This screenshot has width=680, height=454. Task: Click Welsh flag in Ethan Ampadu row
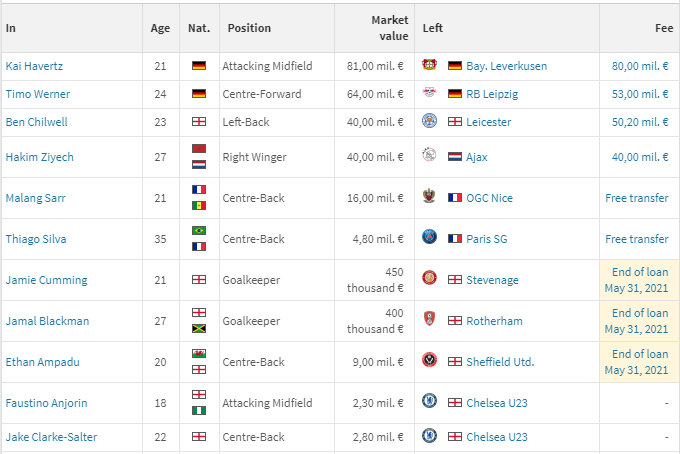click(x=199, y=354)
